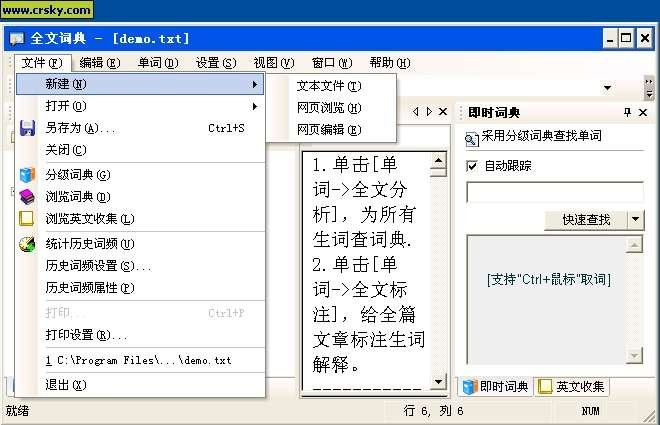Click the pin icon in 即时词典 panel header
This screenshot has width=660, height=425.
tap(627, 112)
